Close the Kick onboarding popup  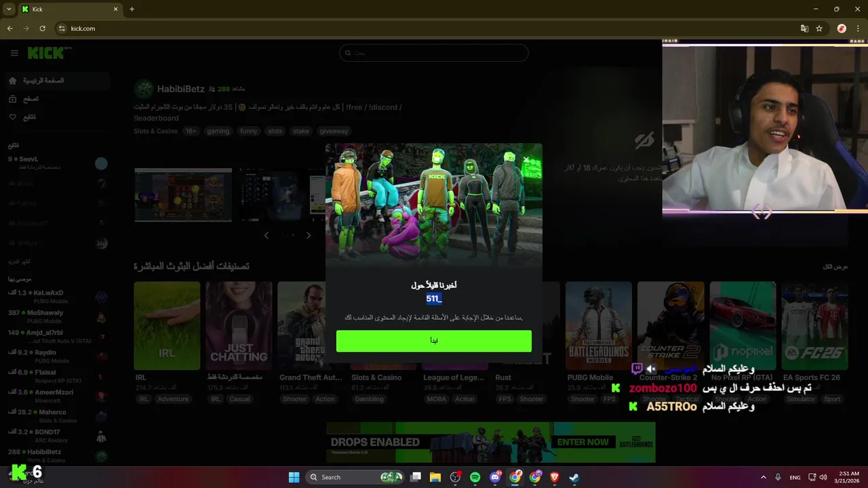tap(526, 160)
